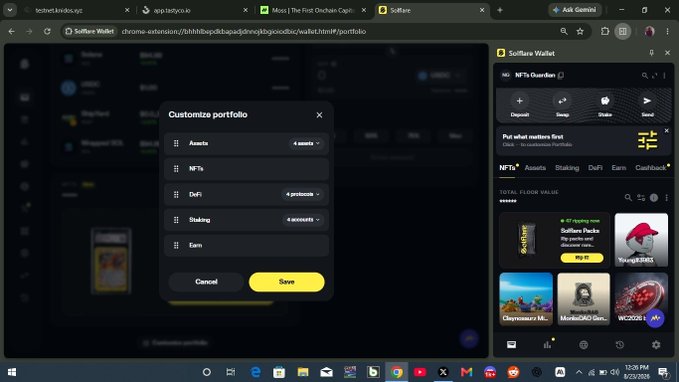Bookmark this page with the star icon
This screenshot has width=679, height=382.
point(580,31)
